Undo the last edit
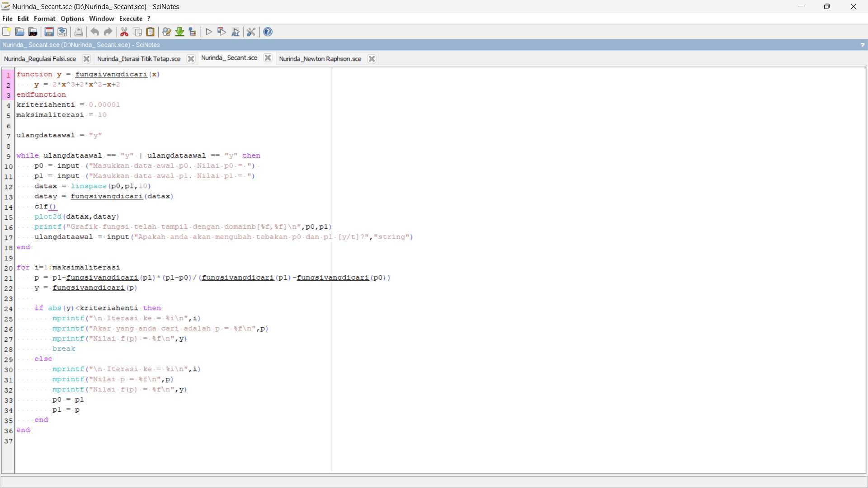This screenshot has height=488, width=868. (x=95, y=32)
